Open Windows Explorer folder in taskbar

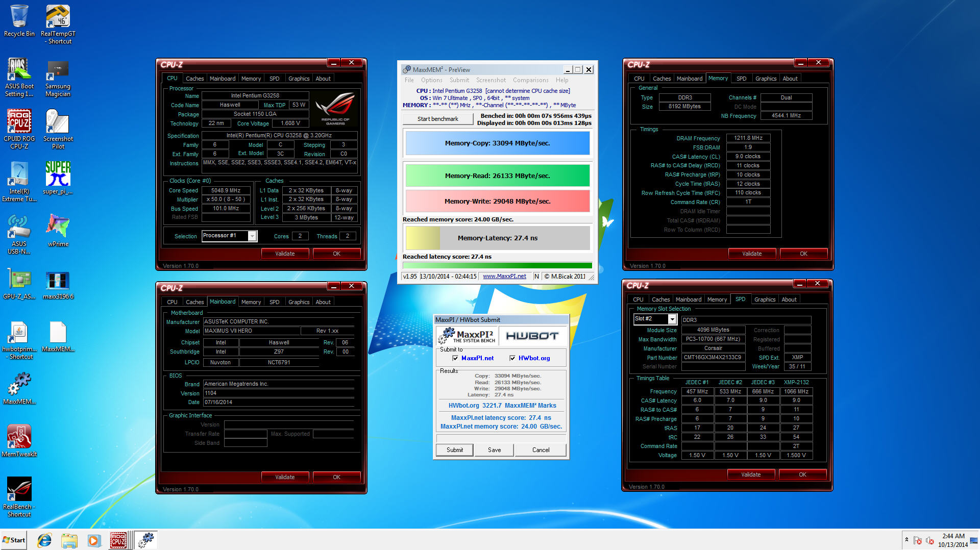69,540
